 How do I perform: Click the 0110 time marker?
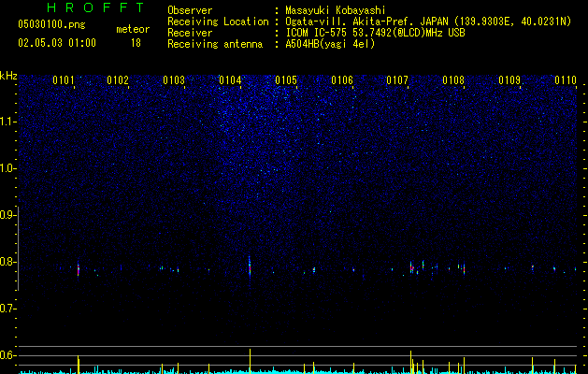point(566,80)
